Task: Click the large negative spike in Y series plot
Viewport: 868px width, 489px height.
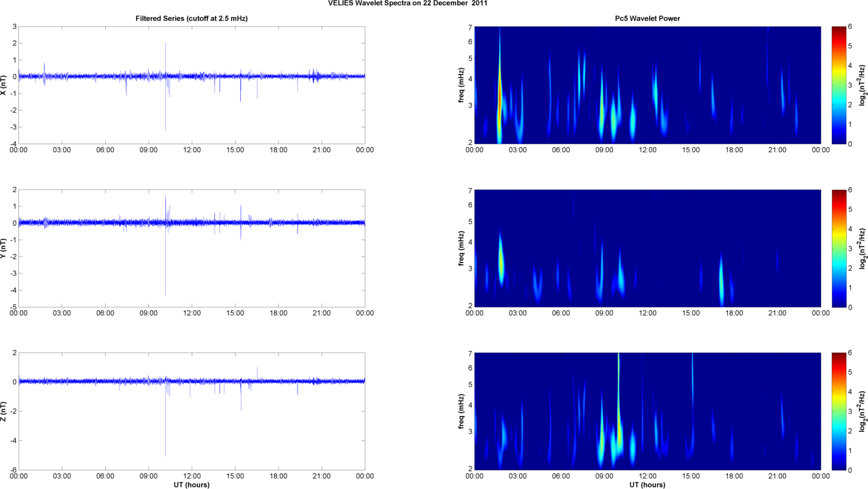Action: click(x=165, y=259)
